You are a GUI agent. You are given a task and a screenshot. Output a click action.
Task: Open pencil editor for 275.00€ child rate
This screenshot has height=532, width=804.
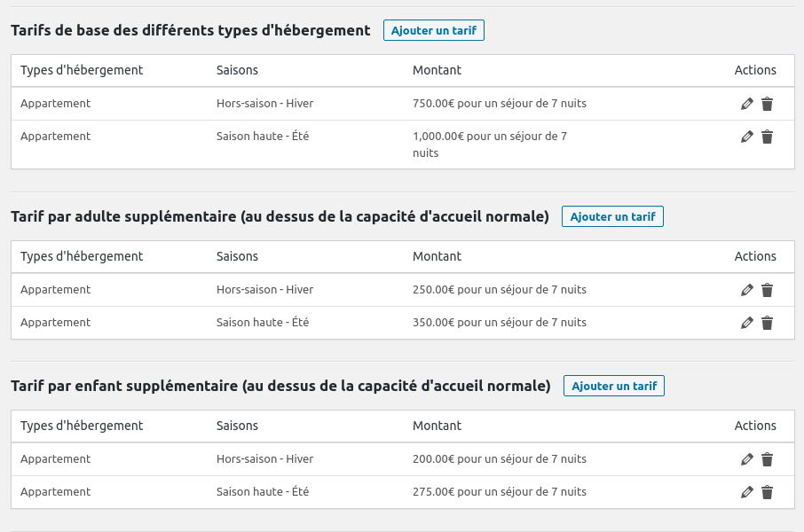pos(746,492)
